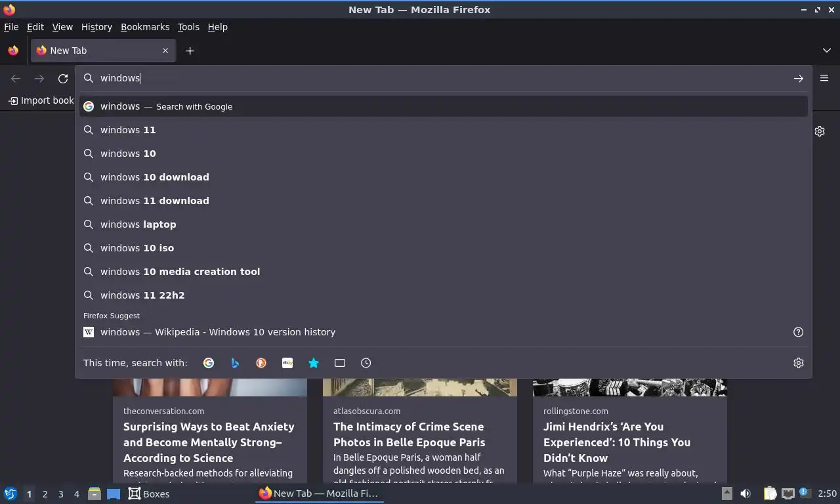Open the Bookmarks menu
The image size is (840, 504).
tap(145, 27)
